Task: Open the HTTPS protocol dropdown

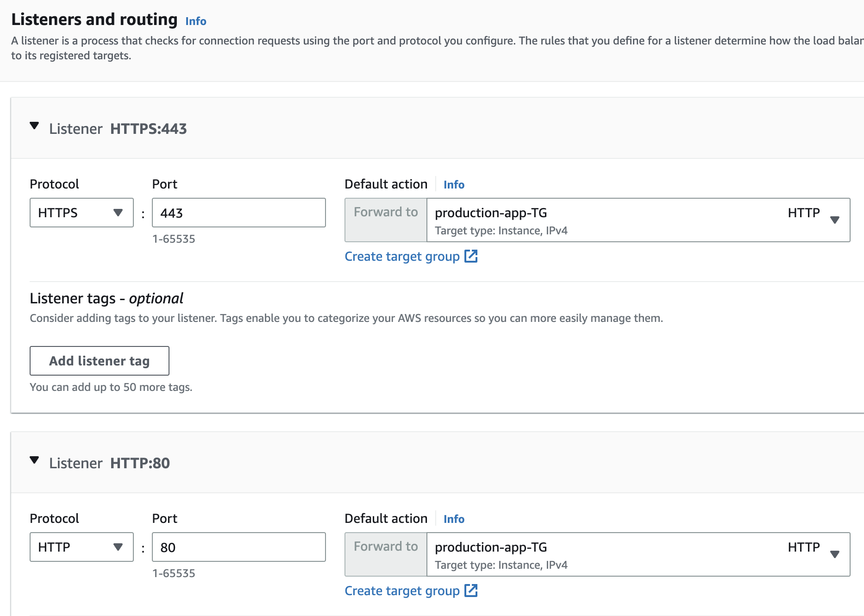Action: point(81,213)
